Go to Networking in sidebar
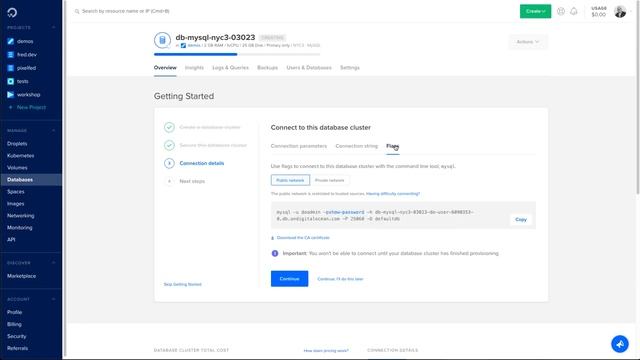This screenshot has width=640, height=360. [20, 216]
